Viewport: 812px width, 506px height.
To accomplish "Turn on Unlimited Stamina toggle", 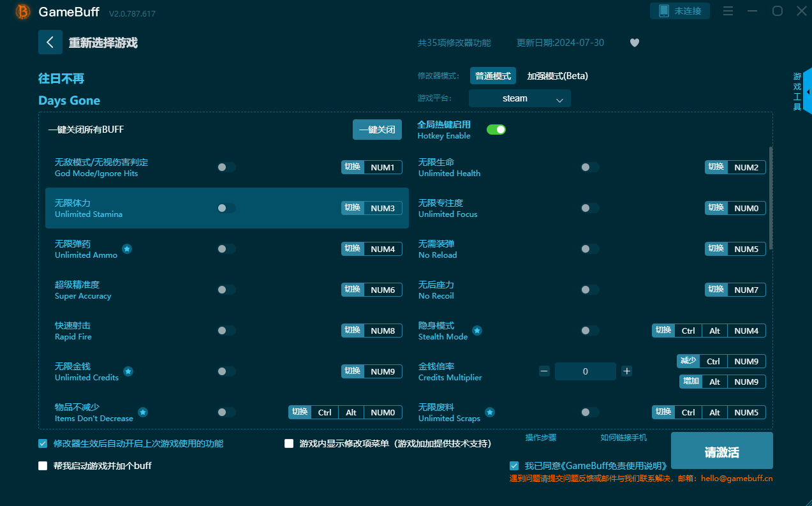I will click(x=226, y=208).
